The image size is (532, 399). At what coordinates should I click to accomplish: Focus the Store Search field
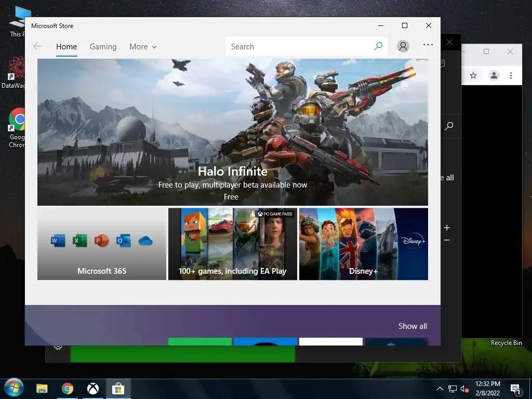(x=307, y=46)
